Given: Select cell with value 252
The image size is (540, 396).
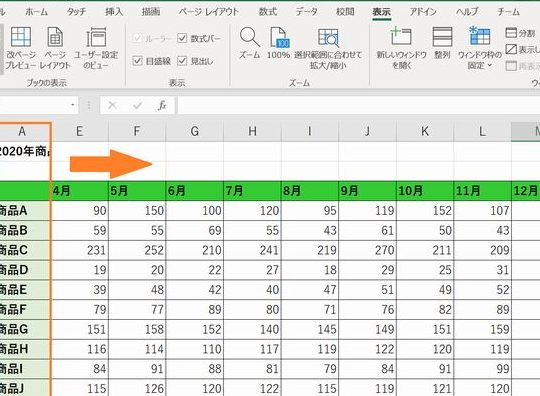Looking at the screenshot, I should click(x=137, y=250).
